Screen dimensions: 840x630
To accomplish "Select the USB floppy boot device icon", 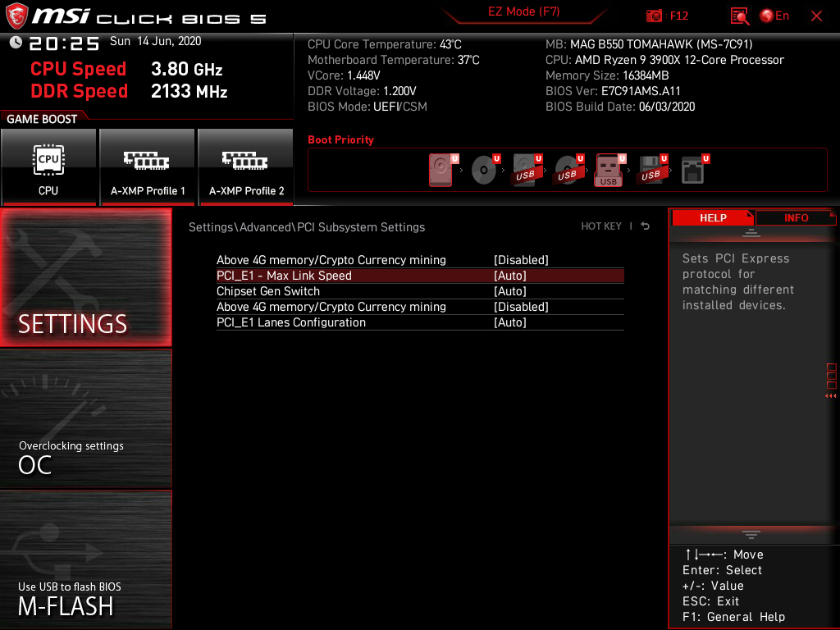I will point(651,170).
